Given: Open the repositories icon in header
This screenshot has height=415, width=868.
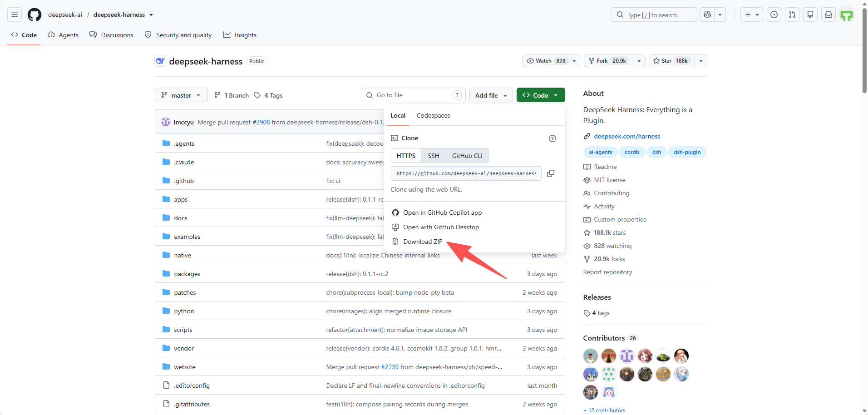Looking at the screenshot, I should click(810, 15).
